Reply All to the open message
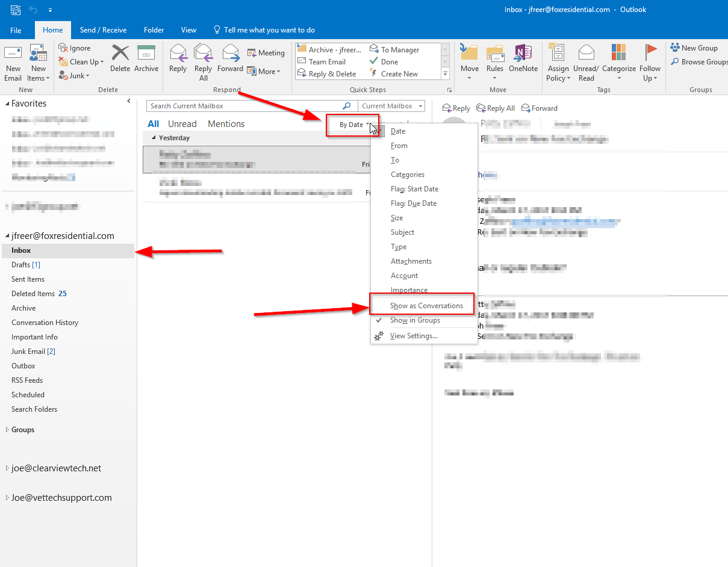This screenshot has height=567, width=728. coord(496,108)
